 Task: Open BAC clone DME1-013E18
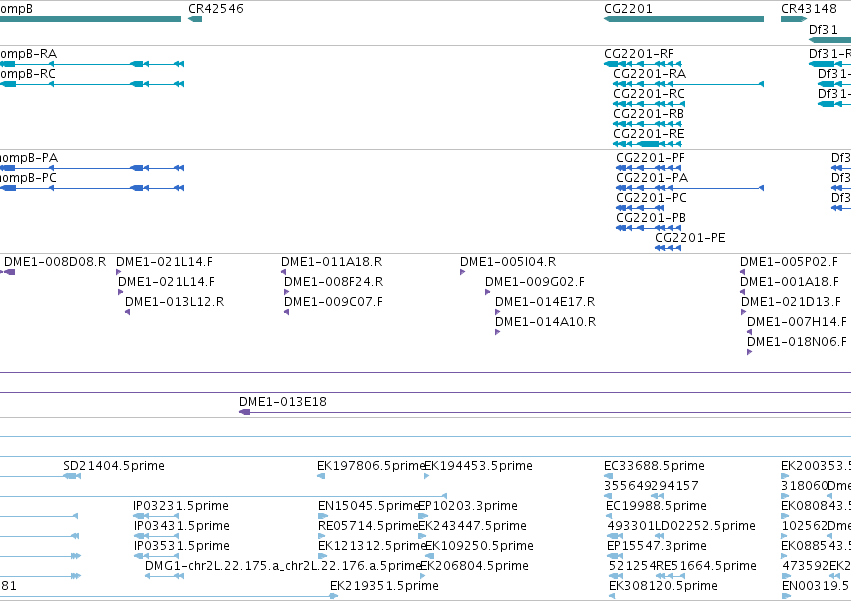(x=283, y=402)
